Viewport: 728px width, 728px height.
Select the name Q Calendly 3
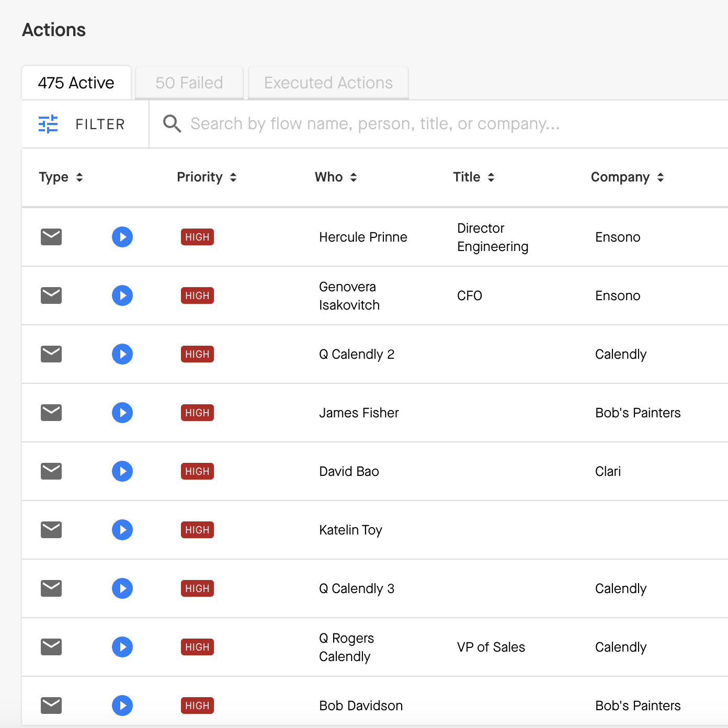[357, 588]
